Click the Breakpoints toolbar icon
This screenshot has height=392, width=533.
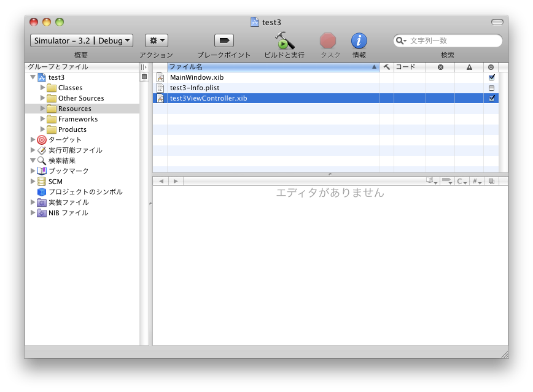click(x=224, y=40)
